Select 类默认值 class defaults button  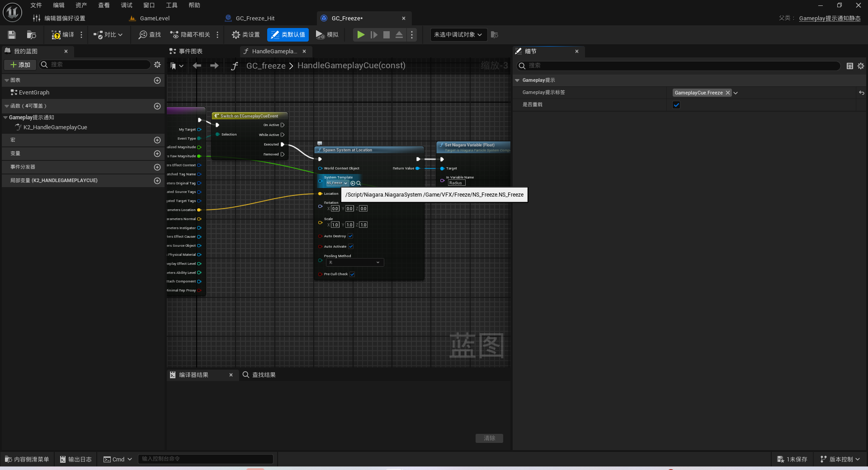point(288,35)
